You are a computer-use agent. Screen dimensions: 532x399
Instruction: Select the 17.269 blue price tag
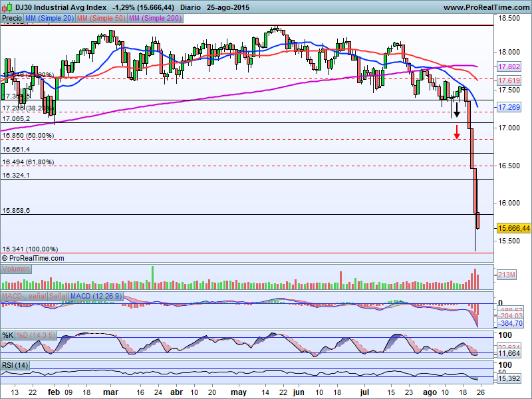coord(509,107)
